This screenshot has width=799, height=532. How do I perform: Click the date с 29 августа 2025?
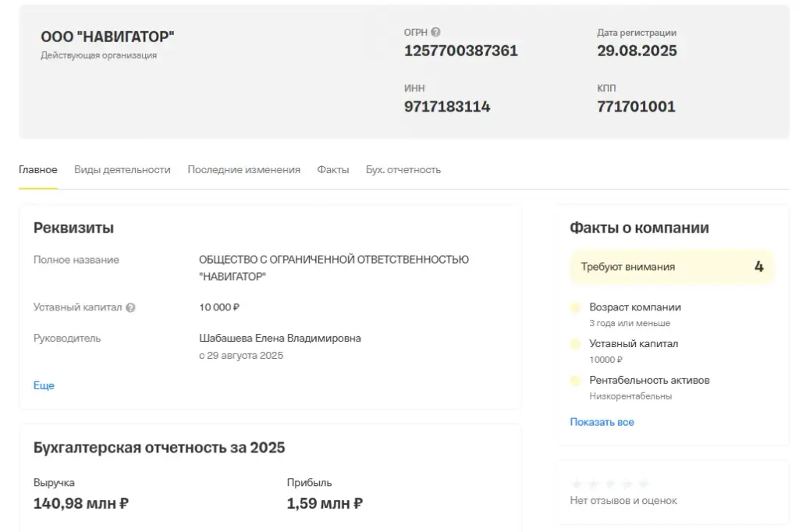click(241, 356)
